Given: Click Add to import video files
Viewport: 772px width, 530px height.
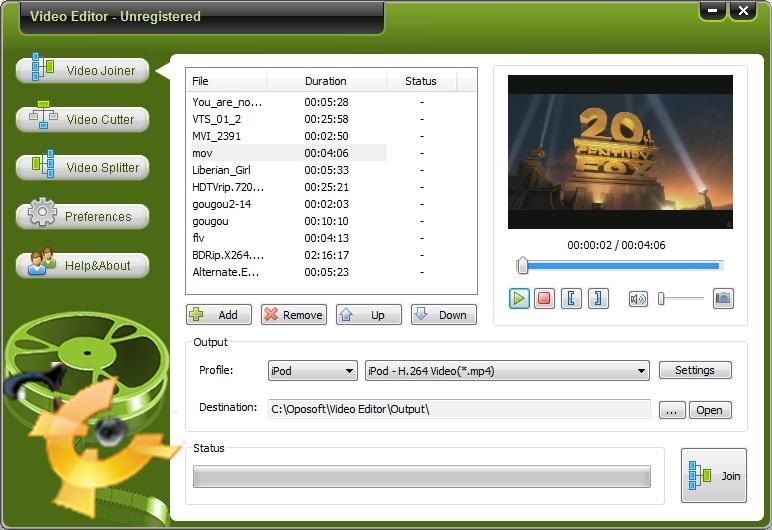Looking at the screenshot, I should click(x=219, y=315).
